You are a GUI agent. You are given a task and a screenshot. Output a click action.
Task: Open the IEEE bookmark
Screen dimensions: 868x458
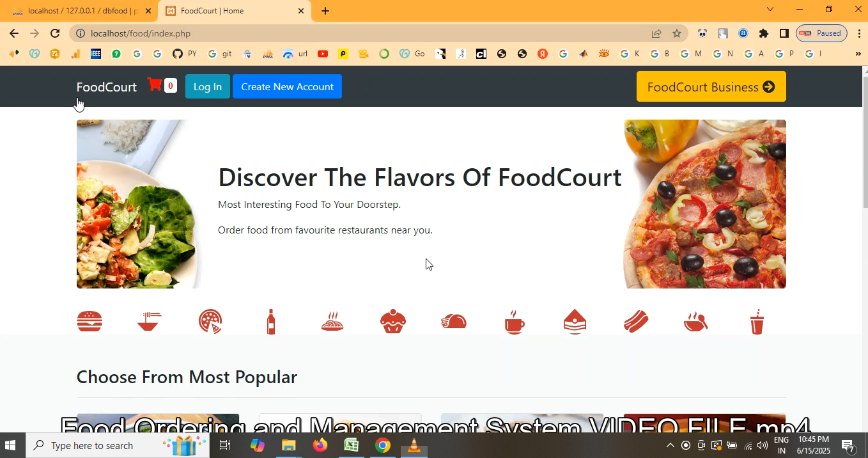pyautogui.click(x=96, y=54)
